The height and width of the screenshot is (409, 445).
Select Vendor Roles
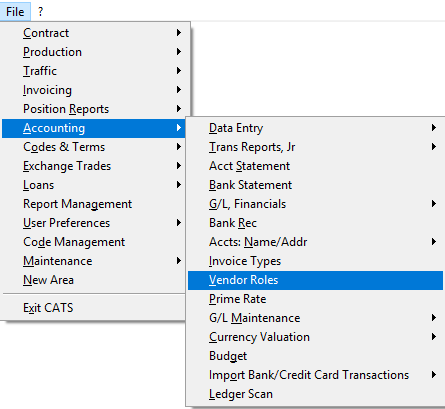click(x=315, y=280)
